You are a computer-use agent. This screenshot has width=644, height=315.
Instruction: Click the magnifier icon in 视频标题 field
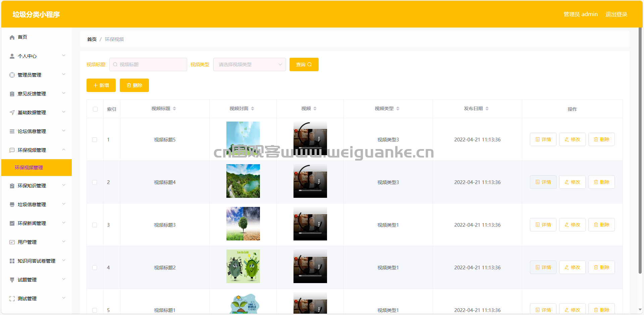click(115, 64)
